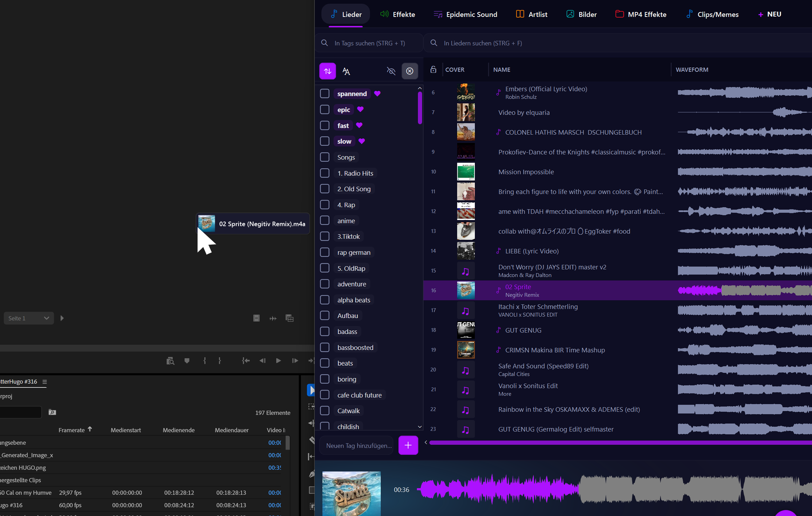Check the Songs tag checkbox
This screenshot has height=516, width=812.
[324, 157]
